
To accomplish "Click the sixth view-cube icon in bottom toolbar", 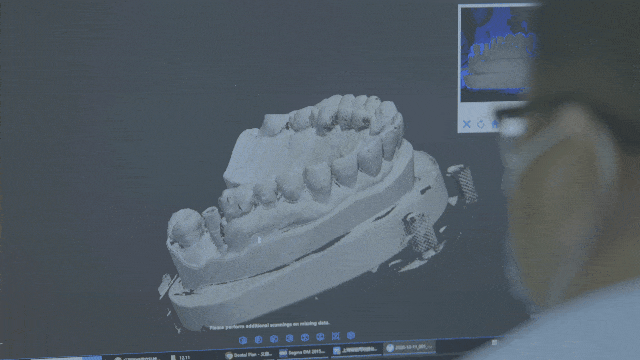I will pos(320,337).
